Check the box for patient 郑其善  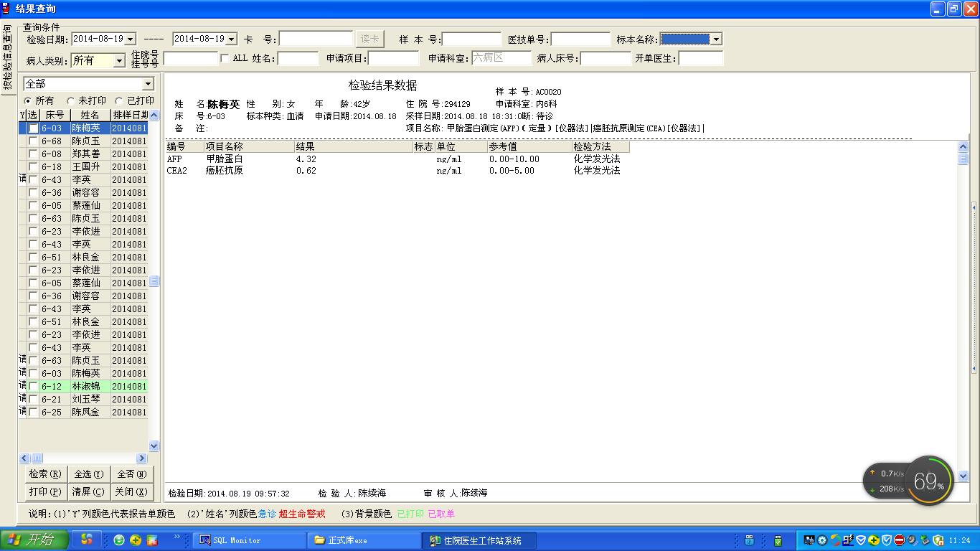(x=33, y=154)
